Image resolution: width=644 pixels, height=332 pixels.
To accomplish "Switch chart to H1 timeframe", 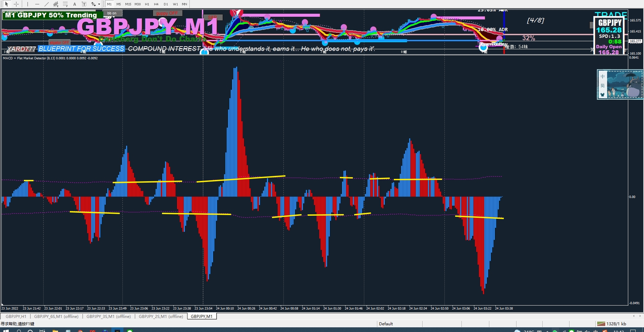I will coord(147,4).
